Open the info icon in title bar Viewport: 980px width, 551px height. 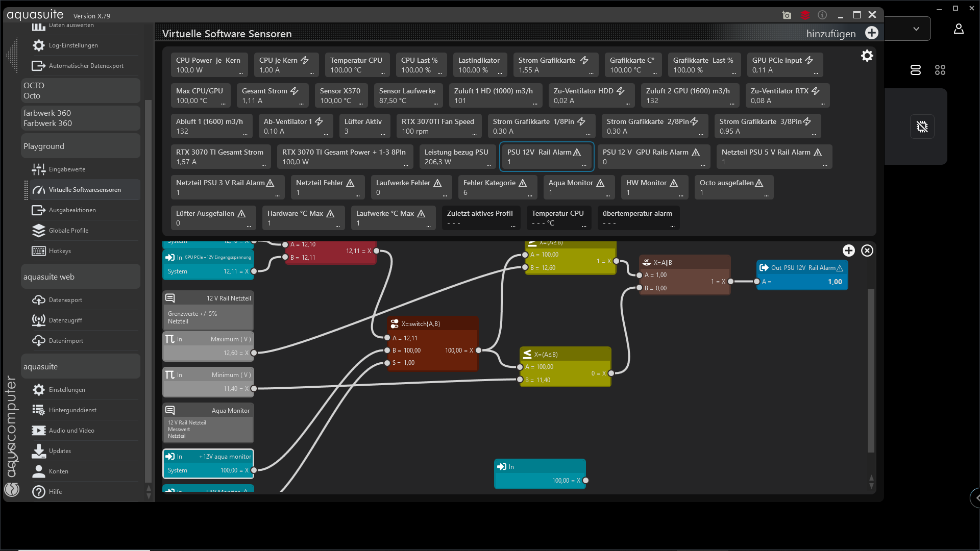(x=822, y=15)
